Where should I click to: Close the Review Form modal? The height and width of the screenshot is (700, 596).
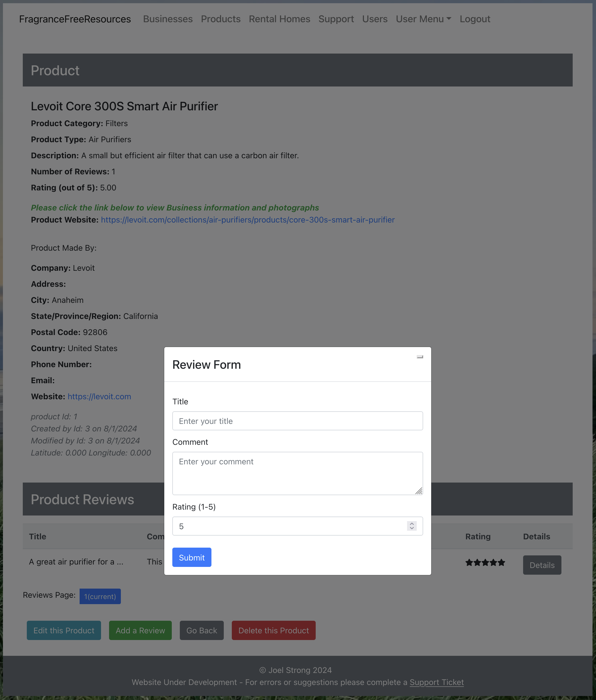tap(420, 357)
